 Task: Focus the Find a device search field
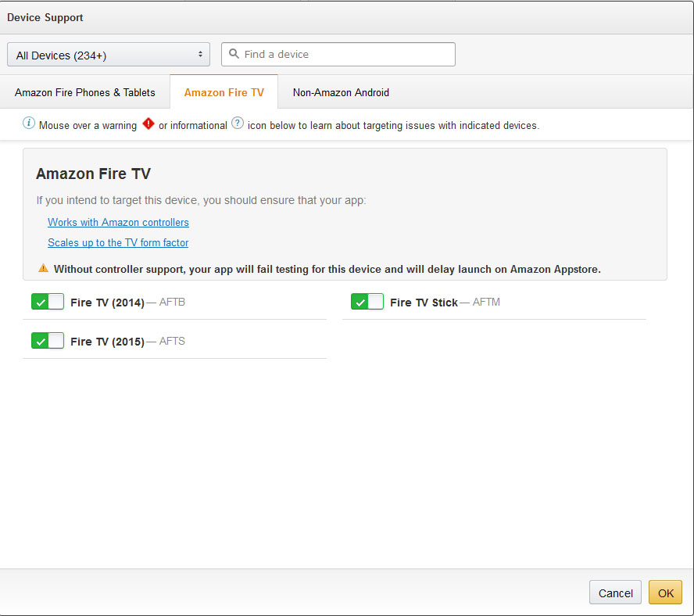338,55
